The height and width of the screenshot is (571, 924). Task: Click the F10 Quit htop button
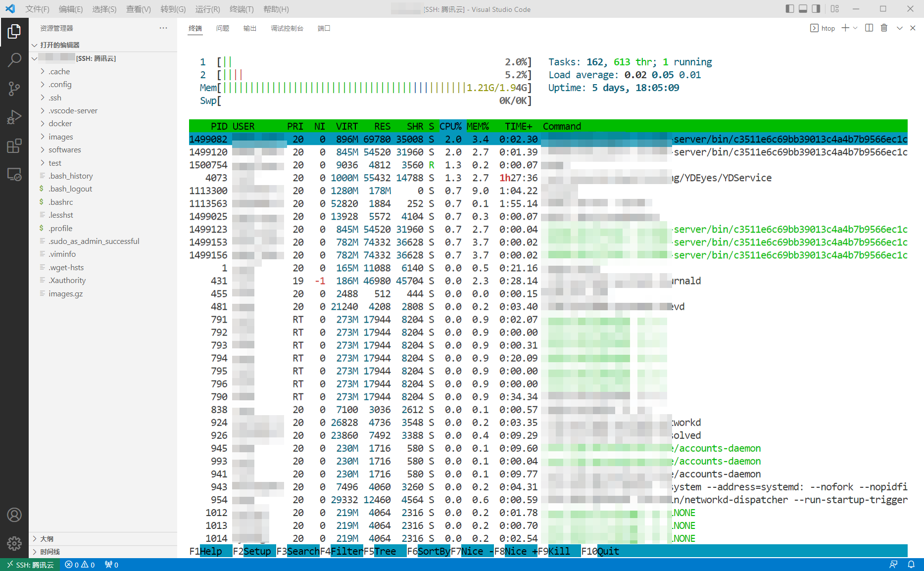(600, 551)
